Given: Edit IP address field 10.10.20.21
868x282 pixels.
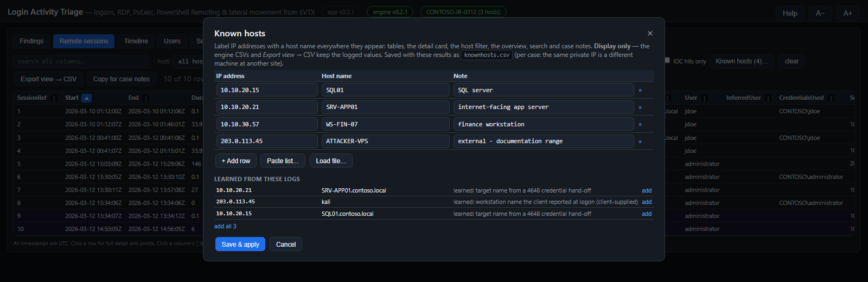Looking at the screenshot, I should (267, 107).
